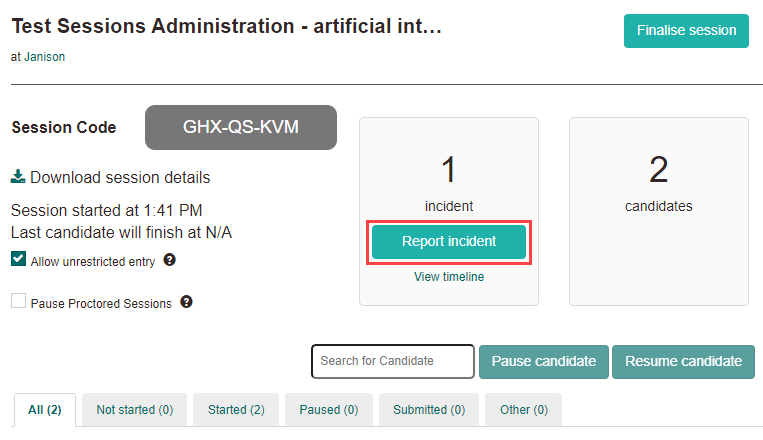The width and height of the screenshot is (763, 440).
Task: Uncheck Allow unrestricted entry checkbox
Action: tap(19, 260)
